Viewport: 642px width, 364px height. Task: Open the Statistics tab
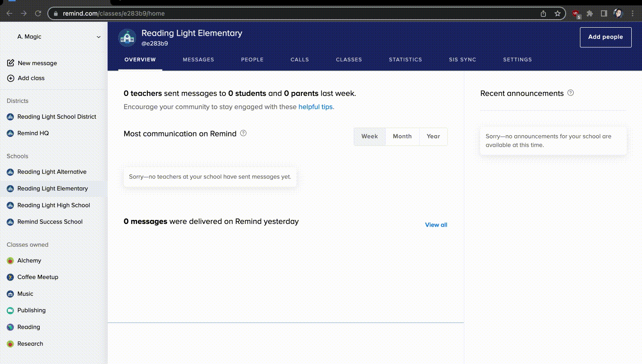click(x=405, y=60)
